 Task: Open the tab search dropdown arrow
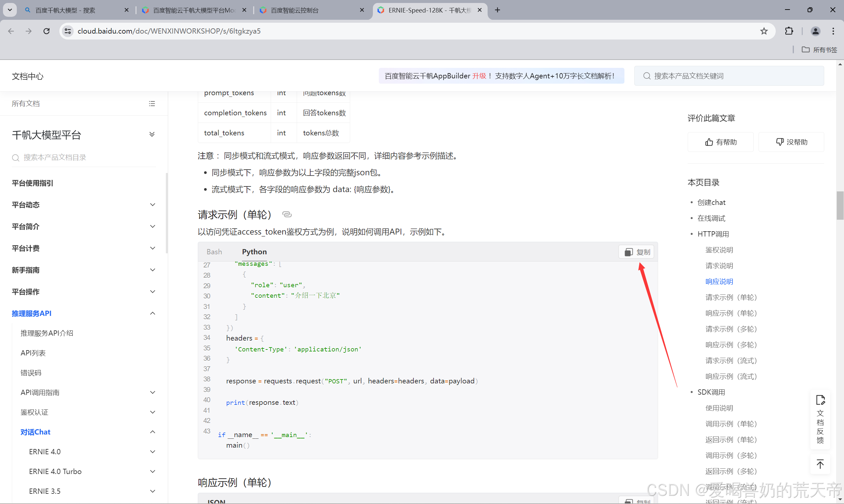(10, 10)
